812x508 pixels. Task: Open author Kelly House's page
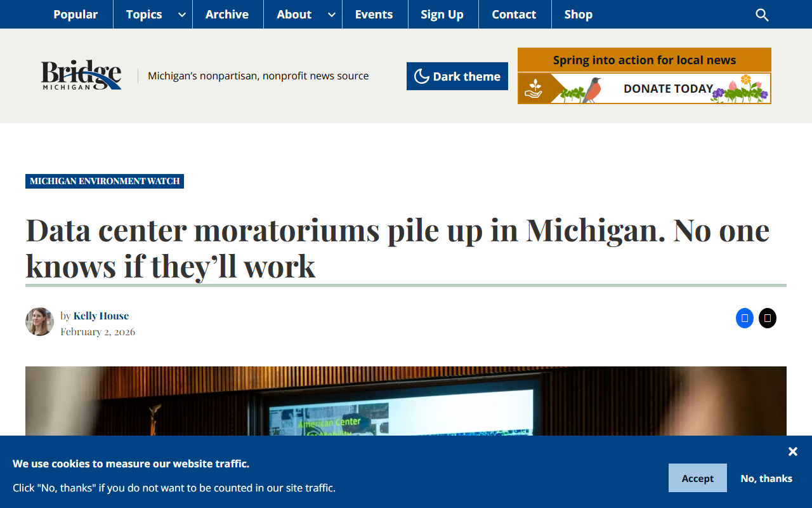click(x=101, y=316)
